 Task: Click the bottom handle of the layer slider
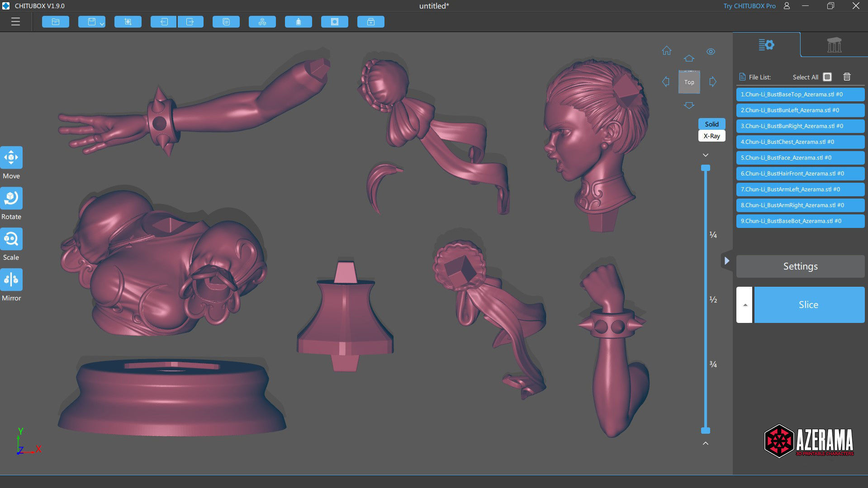pos(705,430)
